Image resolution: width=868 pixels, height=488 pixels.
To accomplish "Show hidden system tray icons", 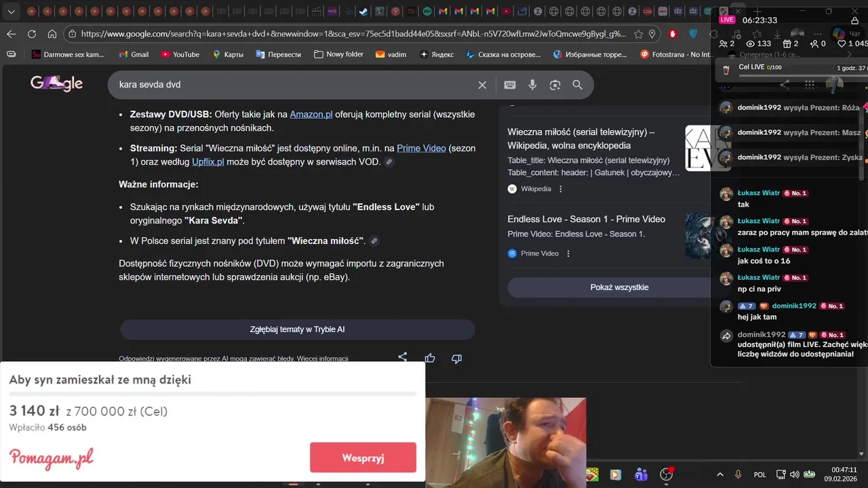I will point(720,474).
